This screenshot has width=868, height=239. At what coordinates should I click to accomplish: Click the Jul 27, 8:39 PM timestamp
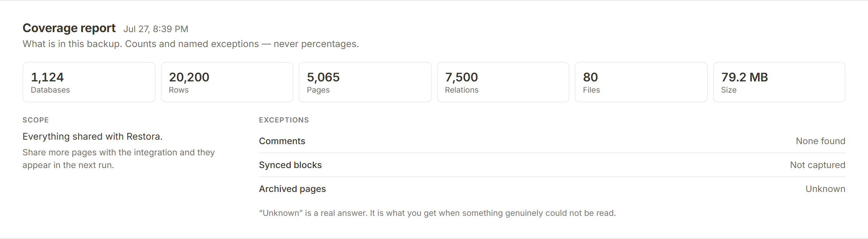pyautogui.click(x=156, y=29)
